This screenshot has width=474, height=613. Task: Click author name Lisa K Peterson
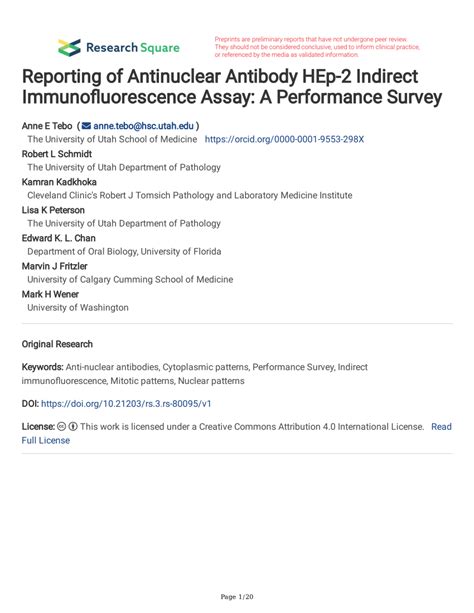53,210
